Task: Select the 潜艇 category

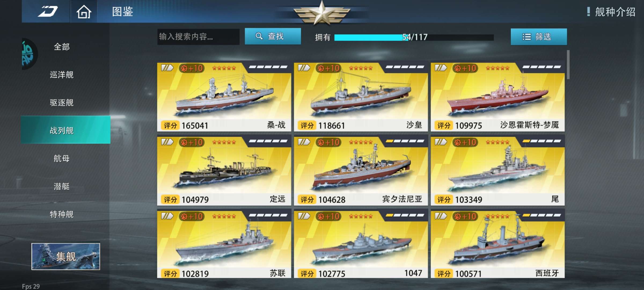Action: click(x=62, y=186)
